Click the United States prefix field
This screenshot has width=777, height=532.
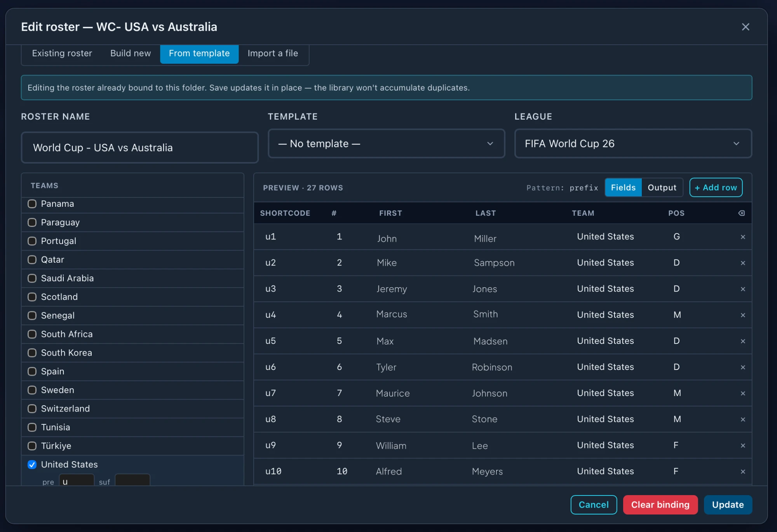point(77,480)
